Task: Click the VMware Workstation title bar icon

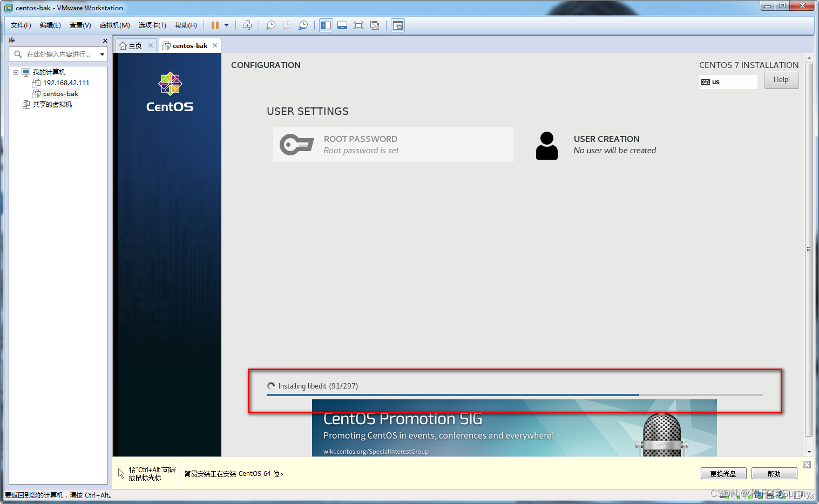Action: coord(8,8)
